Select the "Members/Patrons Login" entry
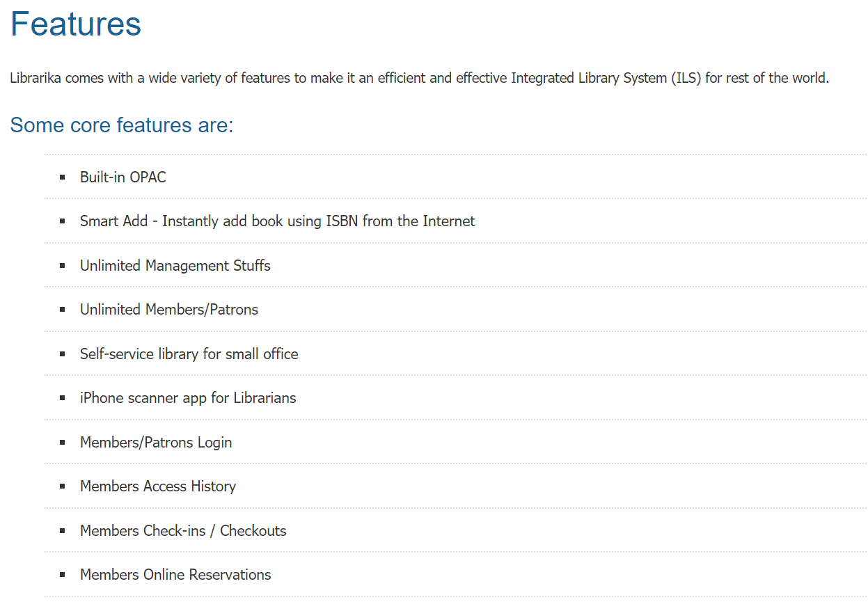868x602 pixels. pos(156,443)
